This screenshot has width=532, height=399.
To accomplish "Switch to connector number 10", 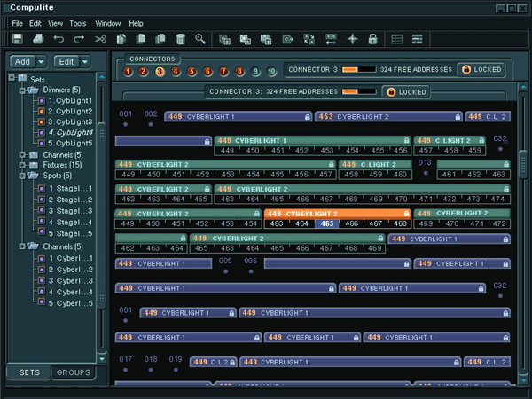I will click(271, 71).
